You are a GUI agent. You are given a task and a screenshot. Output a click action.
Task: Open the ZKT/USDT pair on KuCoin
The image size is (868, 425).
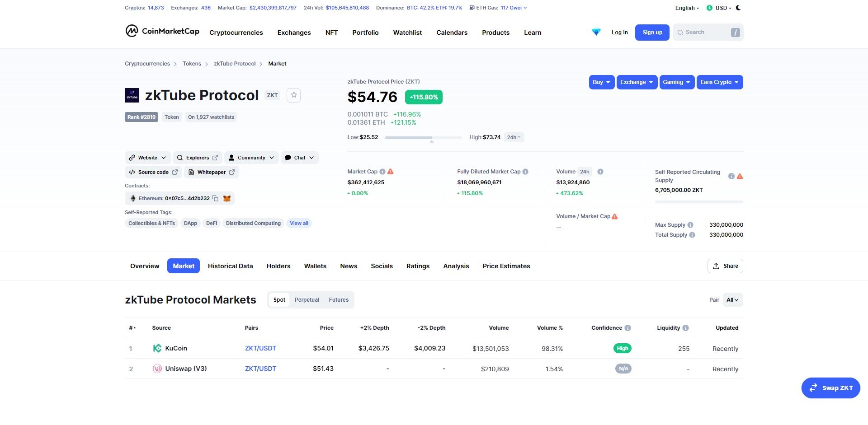click(x=260, y=348)
